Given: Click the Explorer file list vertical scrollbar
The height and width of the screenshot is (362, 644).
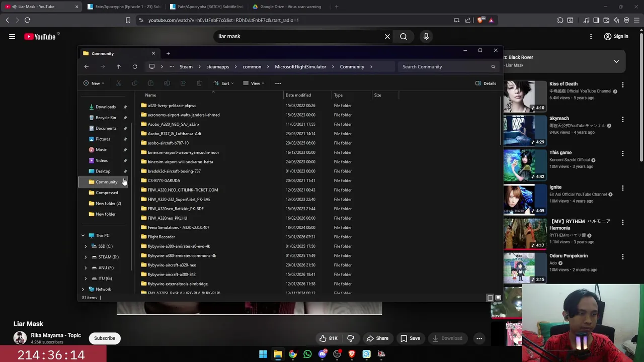Looking at the screenshot, I should (502, 121).
